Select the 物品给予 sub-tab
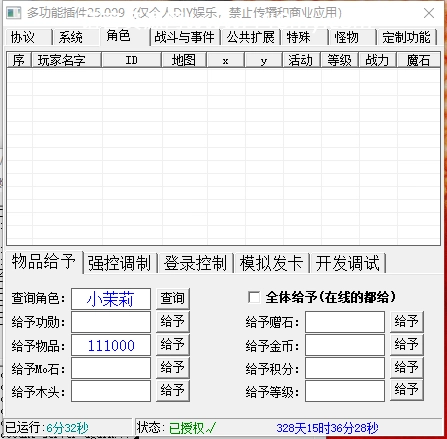The height and width of the screenshot is (439, 447). point(44,262)
